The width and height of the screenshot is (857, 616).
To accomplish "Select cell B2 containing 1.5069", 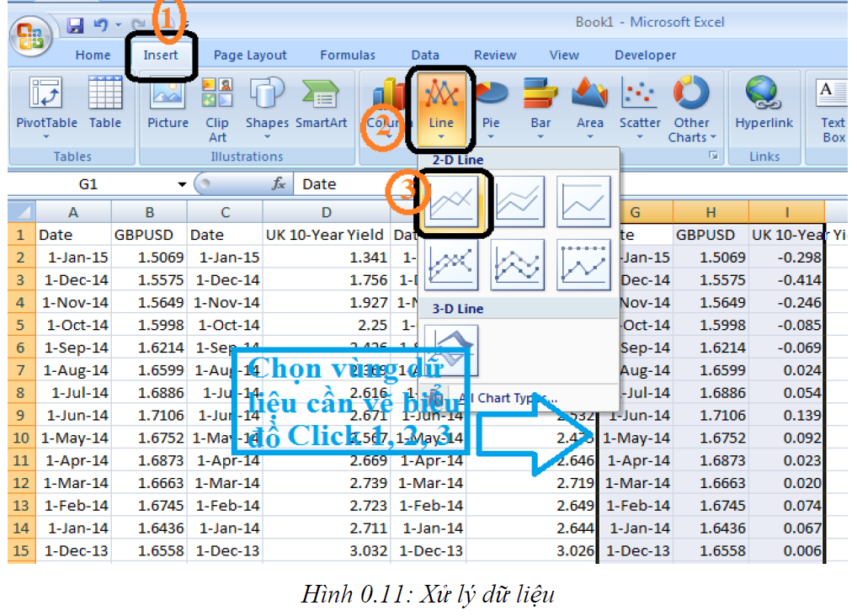I will [149, 258].
